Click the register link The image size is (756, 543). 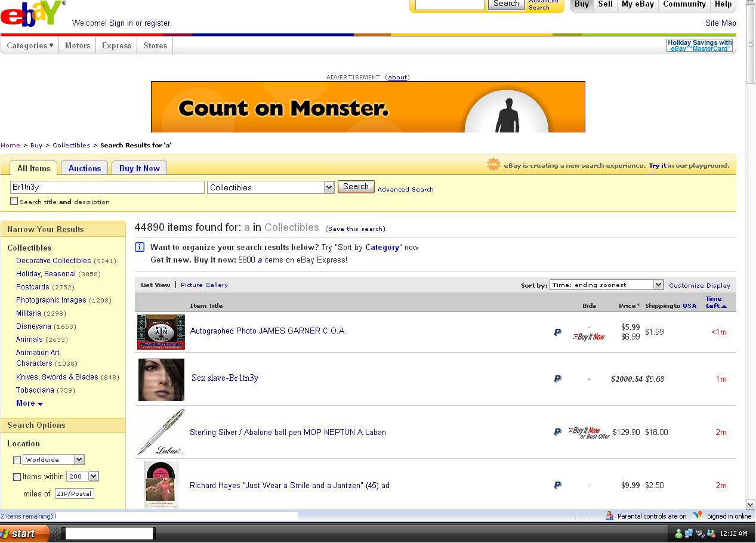157,23
